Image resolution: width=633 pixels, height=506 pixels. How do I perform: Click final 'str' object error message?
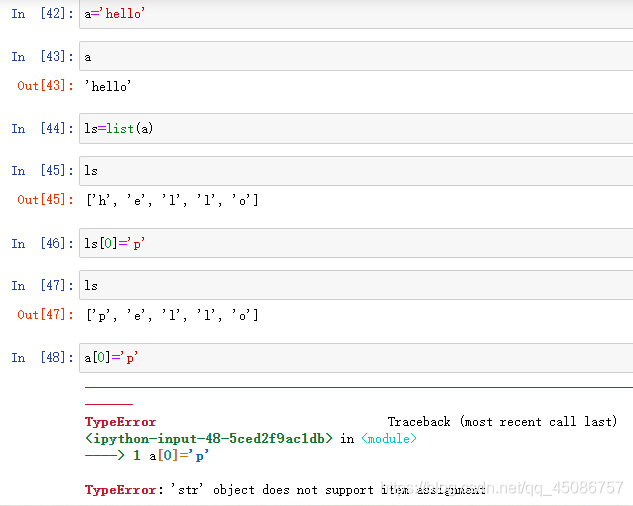point(285,489)
